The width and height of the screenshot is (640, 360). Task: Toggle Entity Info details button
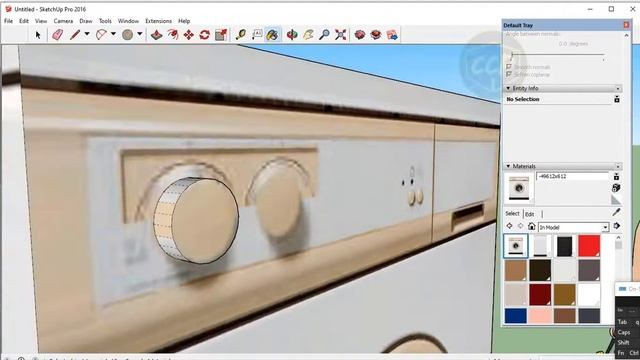coord(617,99)
